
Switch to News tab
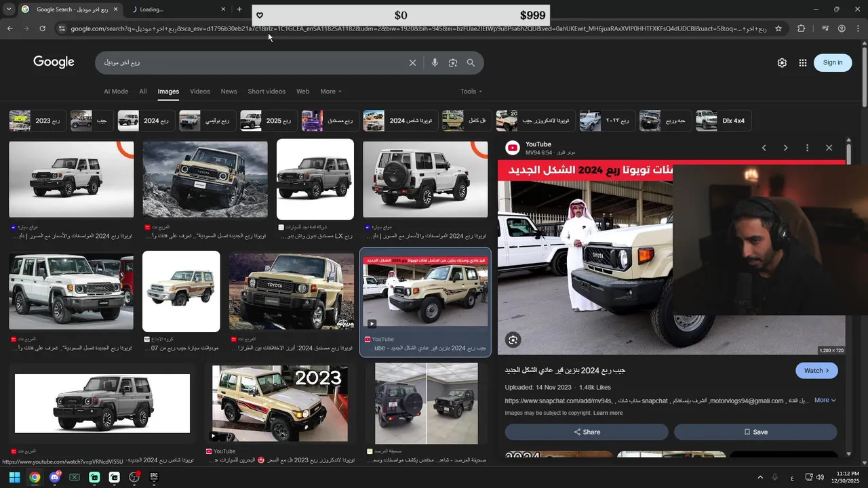point(229,91)
